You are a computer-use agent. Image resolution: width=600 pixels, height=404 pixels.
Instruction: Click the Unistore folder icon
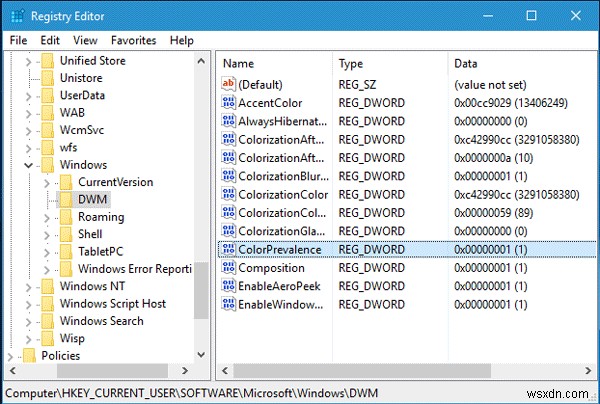click(48, 78)
